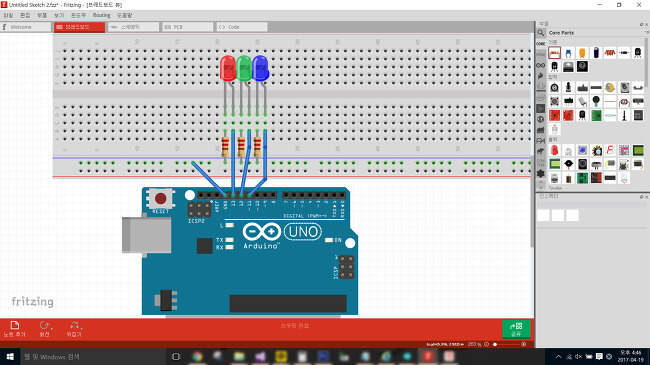This screenshot has width=650, height=365.
Task: Click the canvas vertical scrollbar
Action: [532, 201]
